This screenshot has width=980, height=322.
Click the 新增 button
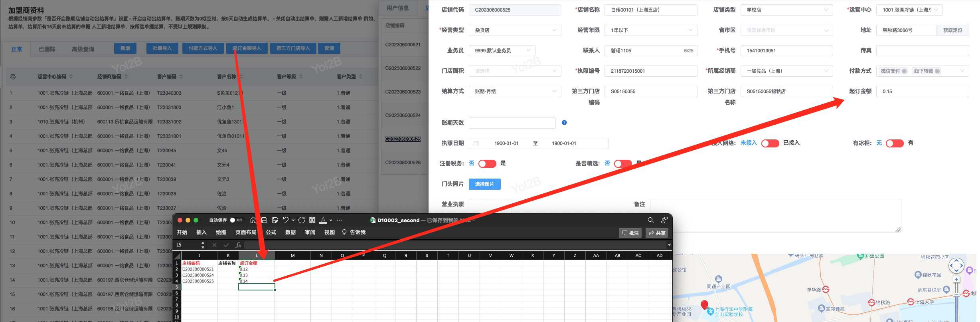point(125,48)
